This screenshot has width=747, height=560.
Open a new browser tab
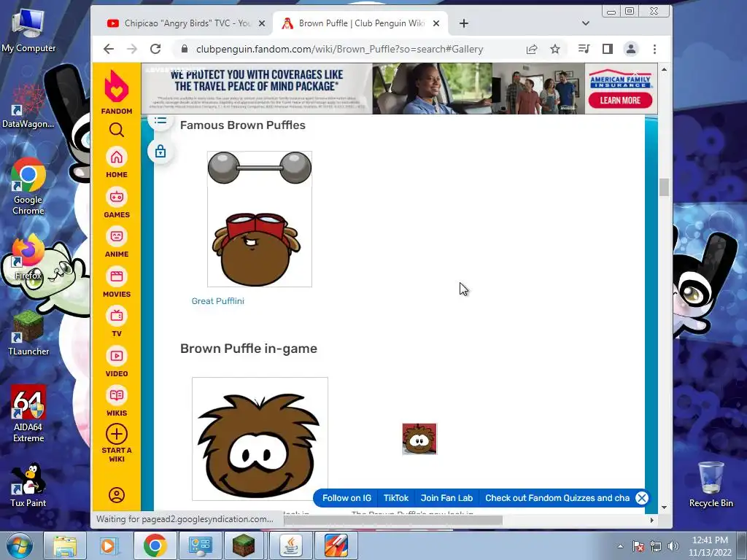pyautogui.click(x=464, y=23)
